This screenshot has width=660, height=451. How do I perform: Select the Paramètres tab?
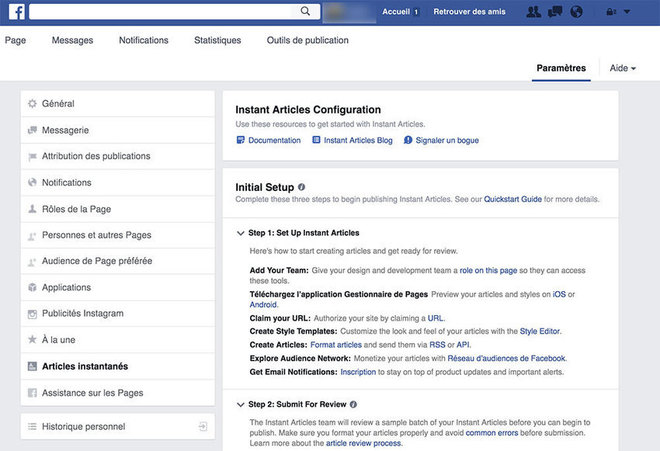[561, 68]
